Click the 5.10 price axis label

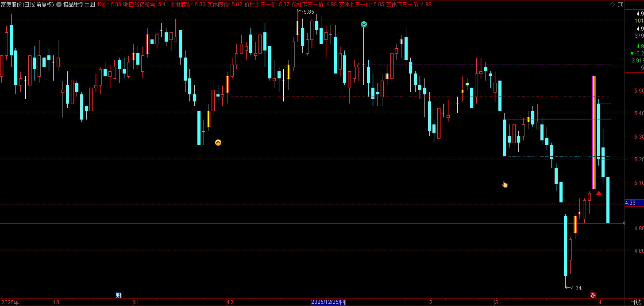[x=639, y=182]
